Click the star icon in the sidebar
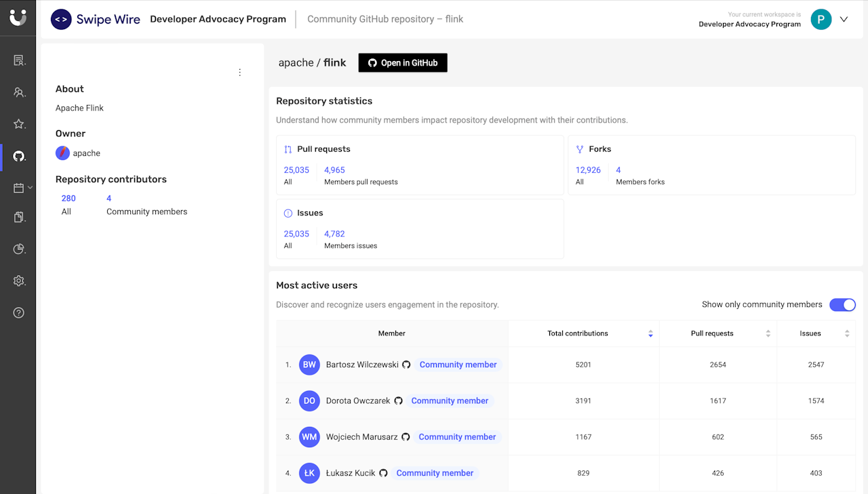868x494 pixels. 19,124
